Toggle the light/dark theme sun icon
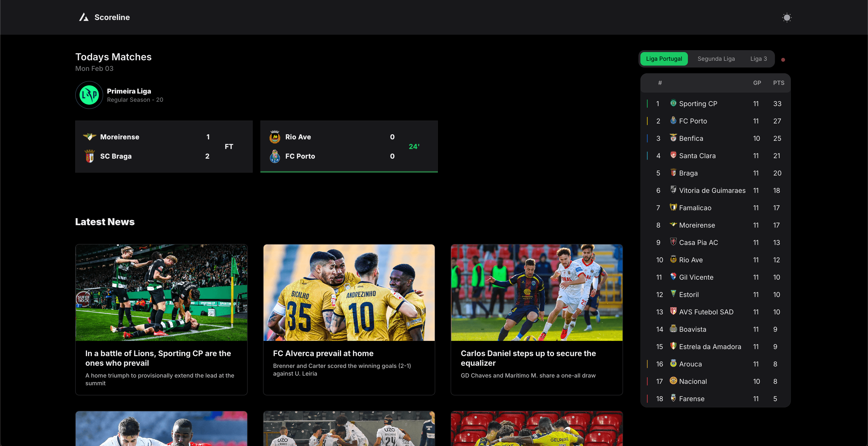Image resolution: width=868 pixels, height=446 pixels. [787, 18]
